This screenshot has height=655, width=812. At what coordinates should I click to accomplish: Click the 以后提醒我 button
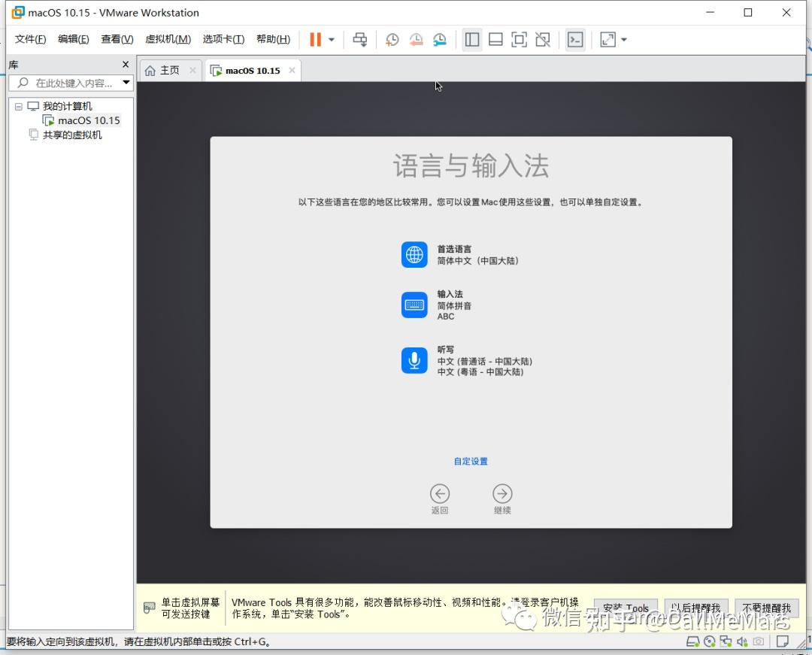[x=696, y=608]
